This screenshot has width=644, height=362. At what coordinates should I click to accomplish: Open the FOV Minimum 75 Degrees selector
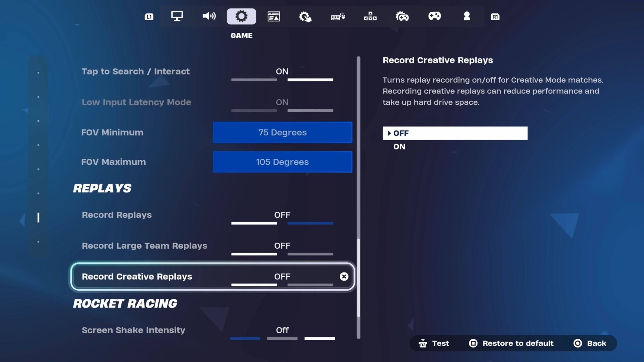pyautogui.click(x=283, y=132)
